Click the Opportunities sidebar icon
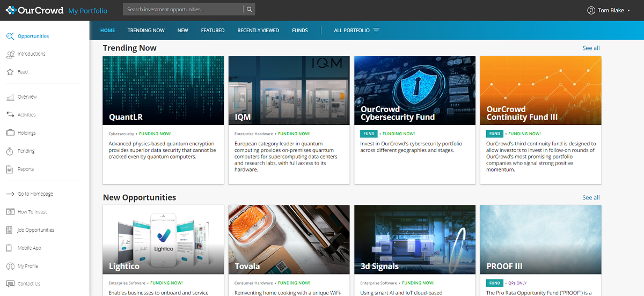The image size is (644, 296). [10, 36]
